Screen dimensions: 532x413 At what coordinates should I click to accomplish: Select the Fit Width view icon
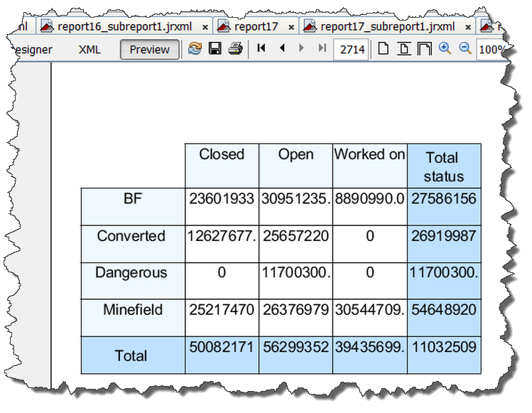[x=424, y=49]
